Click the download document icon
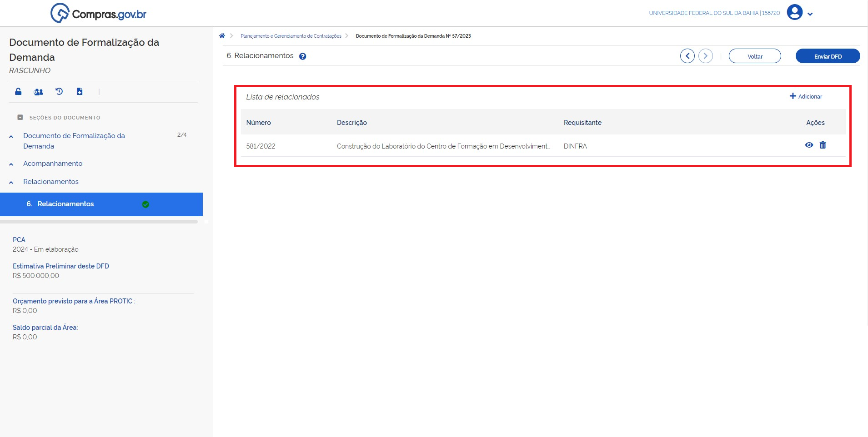868x437 pixels. [x=80, y=92]
